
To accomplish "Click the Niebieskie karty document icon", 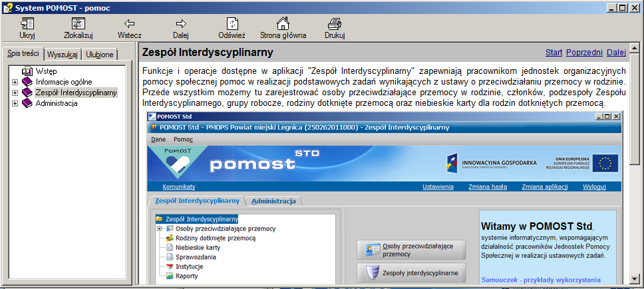I will [170, 248].
